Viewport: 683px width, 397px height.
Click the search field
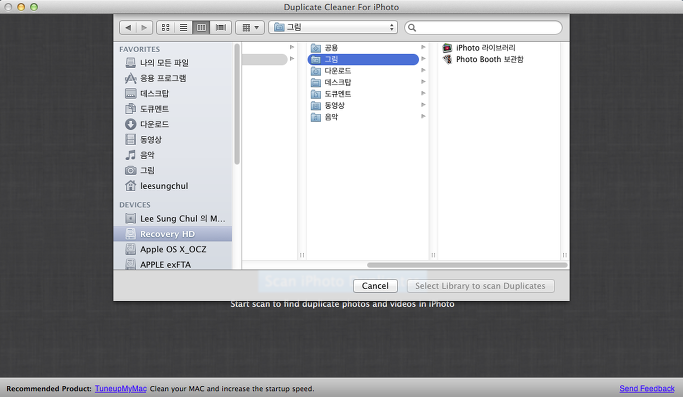point(484,27)
